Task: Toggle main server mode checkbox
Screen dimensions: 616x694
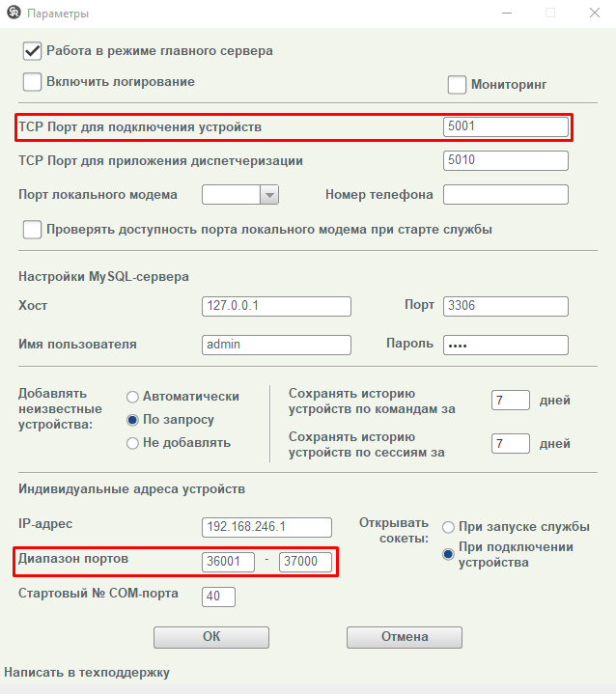Action: (33, 50)
